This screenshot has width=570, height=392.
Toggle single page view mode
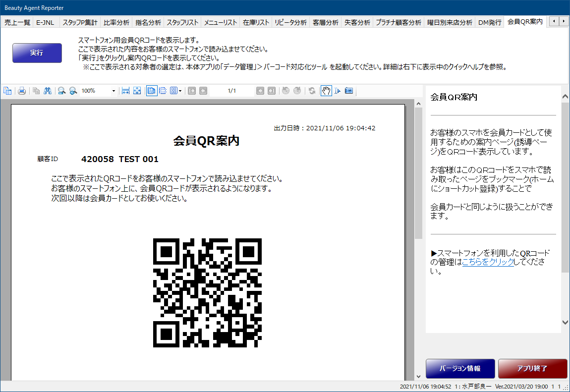pos(151,91)
